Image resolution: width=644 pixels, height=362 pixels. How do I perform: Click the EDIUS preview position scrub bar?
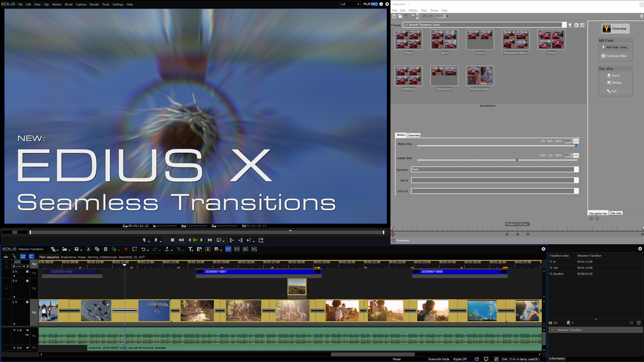coord(207,232)
